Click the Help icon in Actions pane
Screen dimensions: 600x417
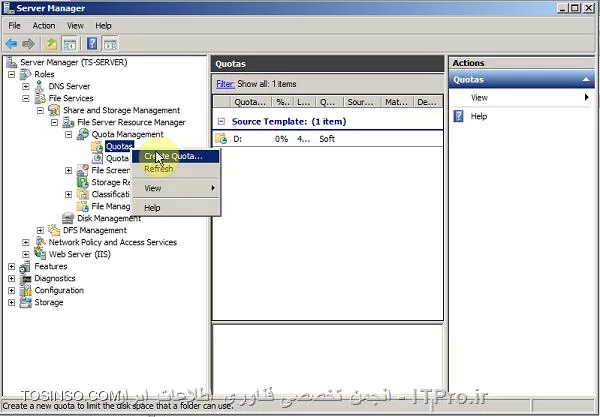458,116
